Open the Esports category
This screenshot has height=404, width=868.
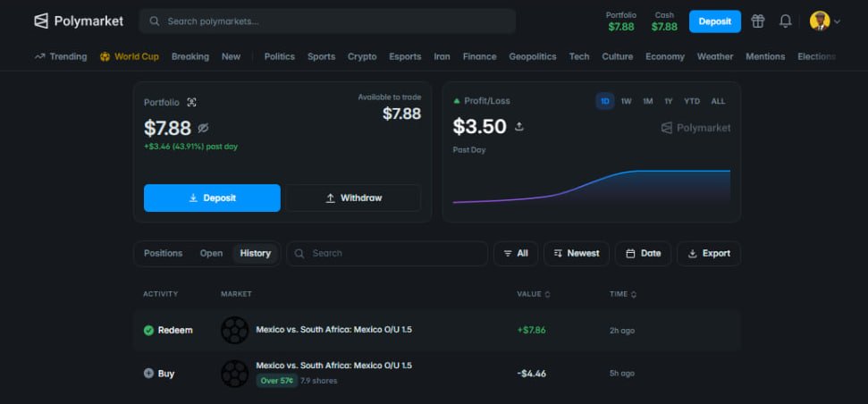coord(405,56)
